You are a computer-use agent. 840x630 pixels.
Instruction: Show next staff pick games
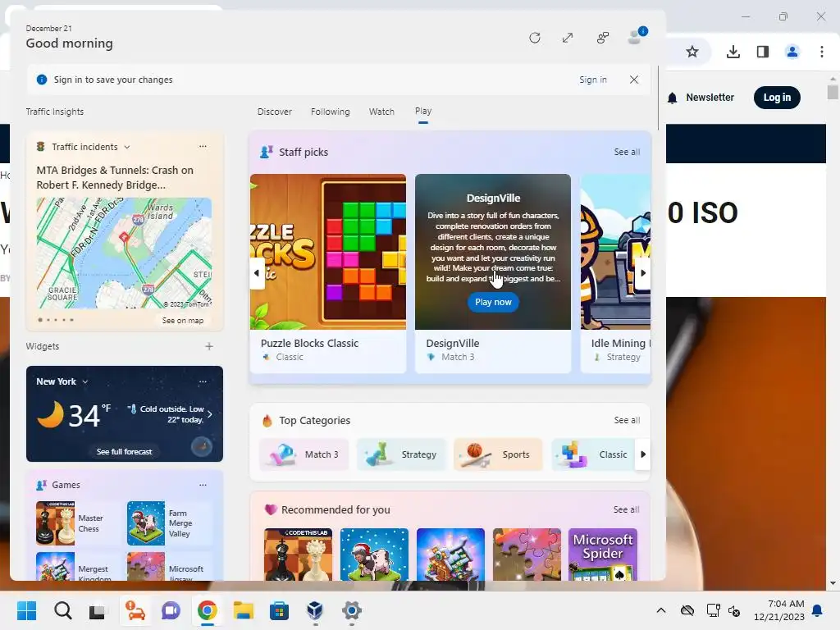point(643,272)
